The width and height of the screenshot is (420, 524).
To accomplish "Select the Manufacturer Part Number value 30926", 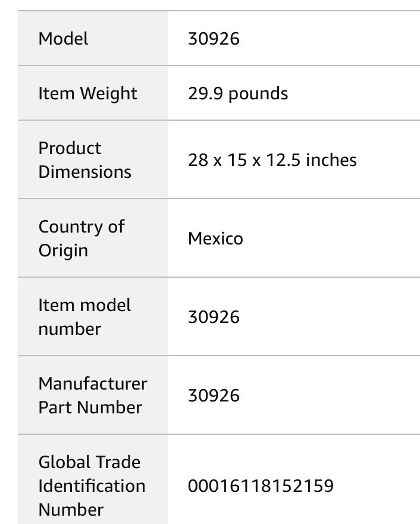I will click(x=214, y=396).
